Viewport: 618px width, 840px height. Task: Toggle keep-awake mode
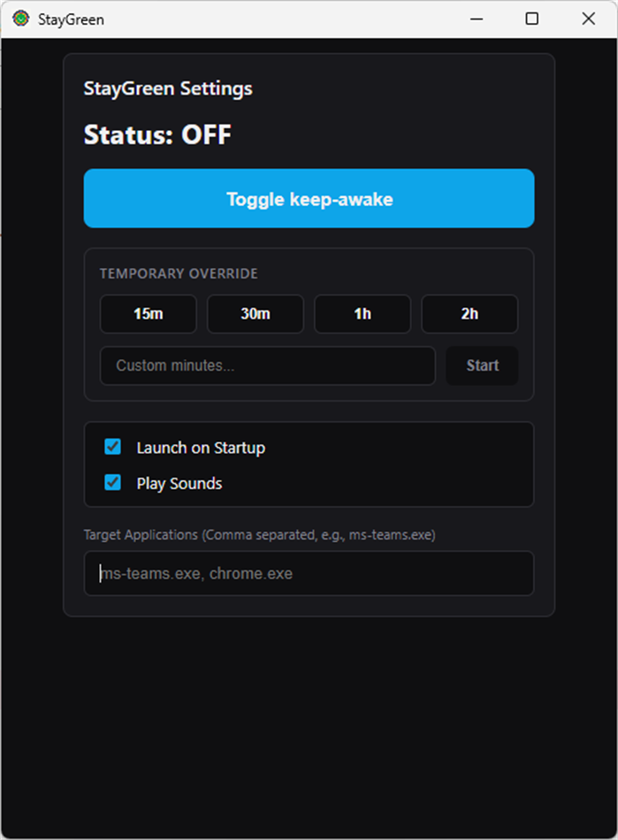(309, 199)
